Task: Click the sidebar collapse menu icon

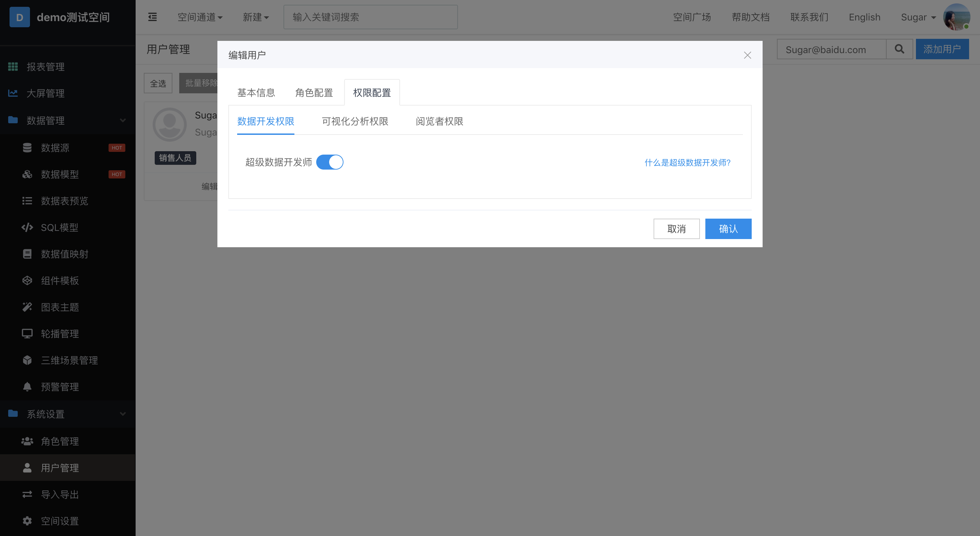Action: coord(152,17)
